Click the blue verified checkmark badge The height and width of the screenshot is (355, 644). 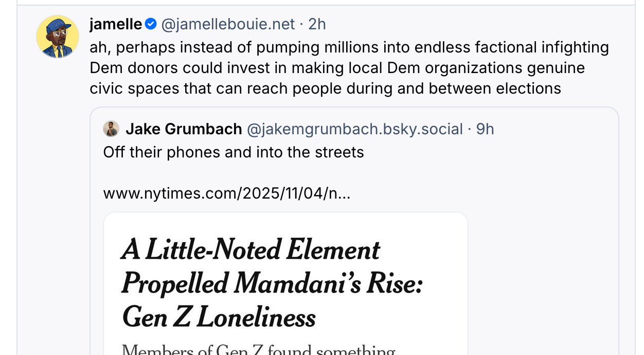click(x=151, y=24)
